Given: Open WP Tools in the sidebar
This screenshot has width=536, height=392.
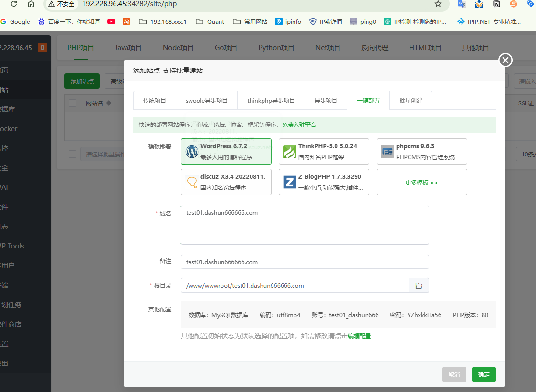Looking at the screenshot, I should tap(12, 246).
